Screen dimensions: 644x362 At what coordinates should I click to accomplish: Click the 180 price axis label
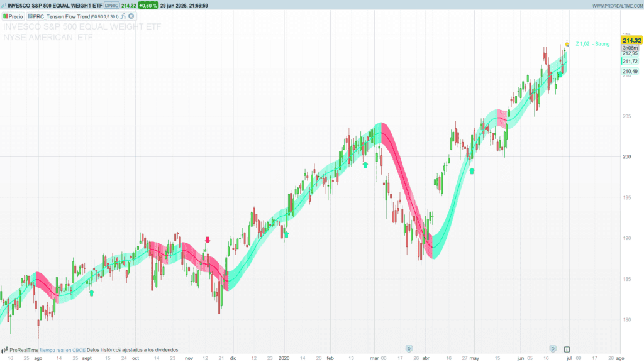pos(627,320)
